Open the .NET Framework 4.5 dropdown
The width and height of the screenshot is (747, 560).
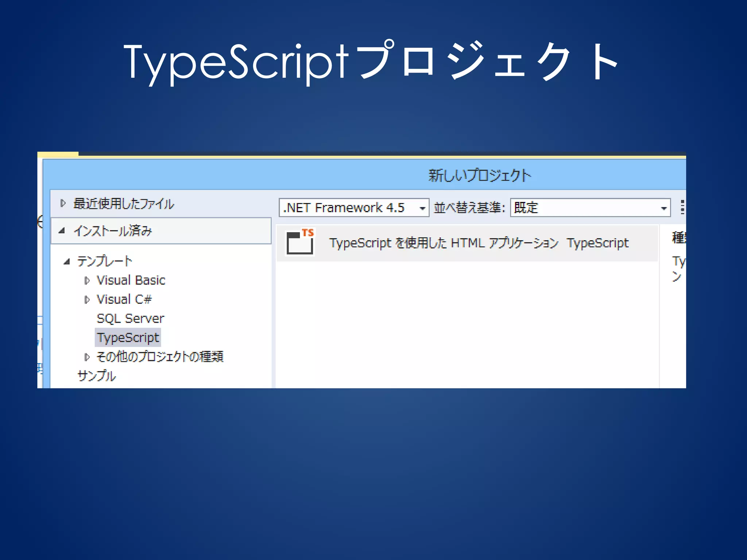(x=354, y=208)
